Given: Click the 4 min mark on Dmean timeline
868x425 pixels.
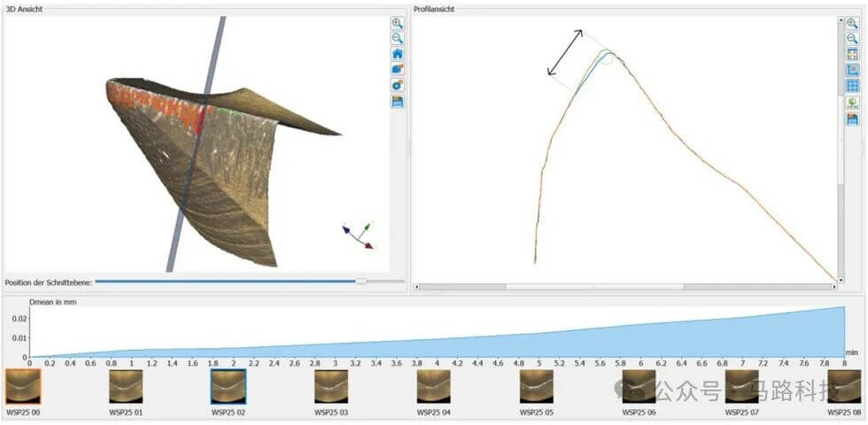Looking at the screenshot, I should coord(437,363).
